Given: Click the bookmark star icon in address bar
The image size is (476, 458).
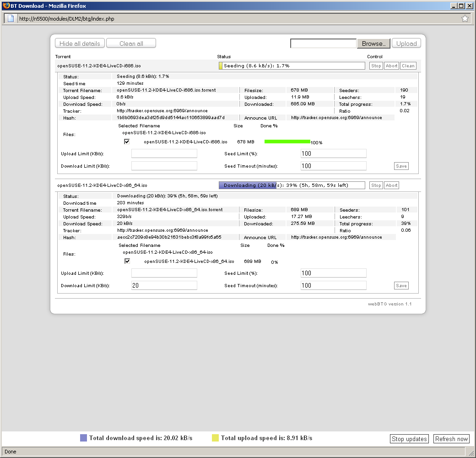Looking at the screenshot, I should tap(465, 18).
